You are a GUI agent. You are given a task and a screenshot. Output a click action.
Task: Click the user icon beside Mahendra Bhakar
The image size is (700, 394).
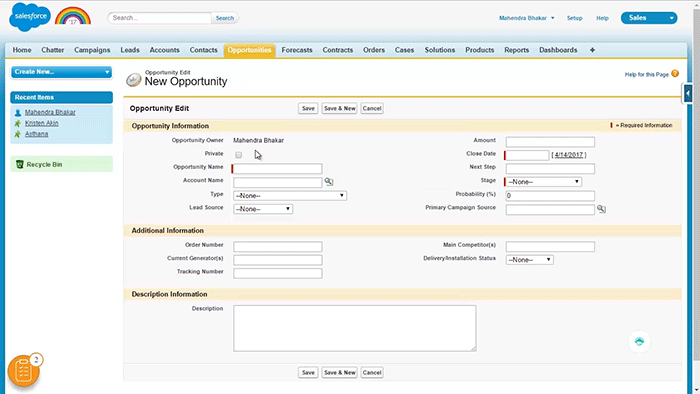[18, 112]
